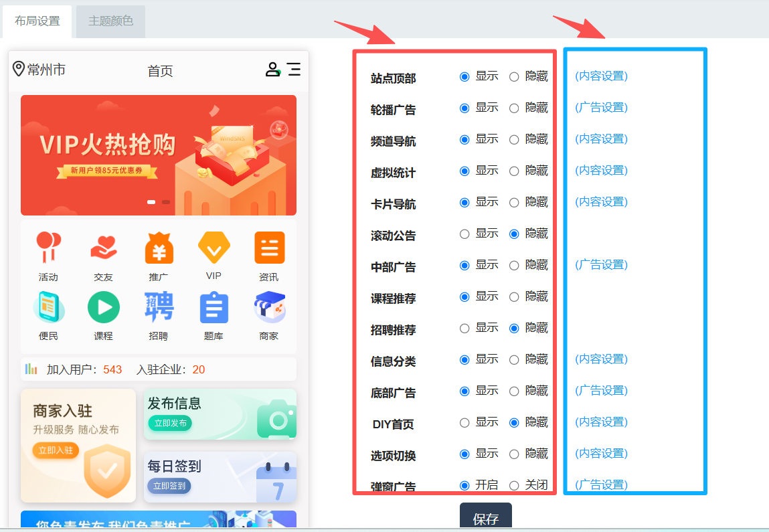Select 显示 for DIY首页

click(x=464, y=423)
